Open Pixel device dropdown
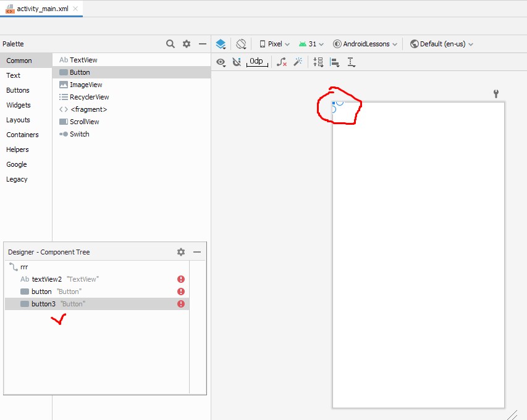 click(x=274, y=44)
